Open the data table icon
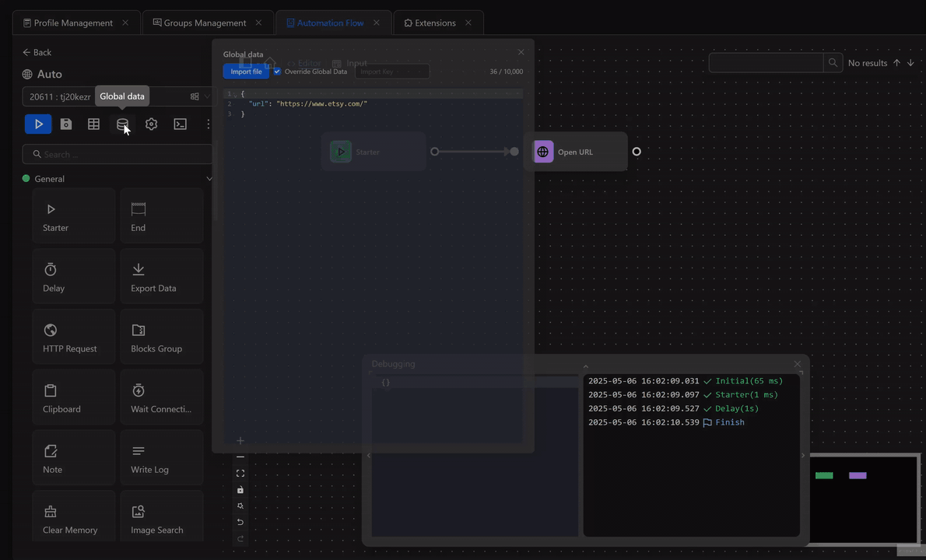 93,124
